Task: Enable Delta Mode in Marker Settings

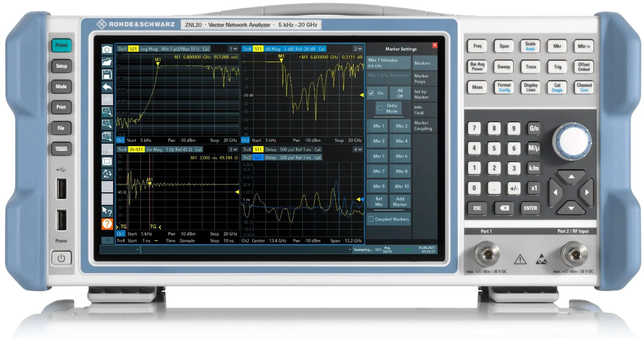Action: (388, 108)
